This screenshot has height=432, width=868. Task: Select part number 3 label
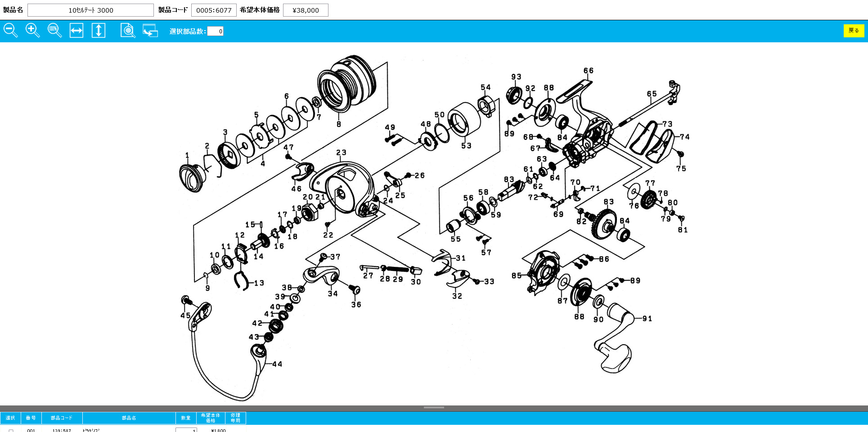(x=225, y=132)
